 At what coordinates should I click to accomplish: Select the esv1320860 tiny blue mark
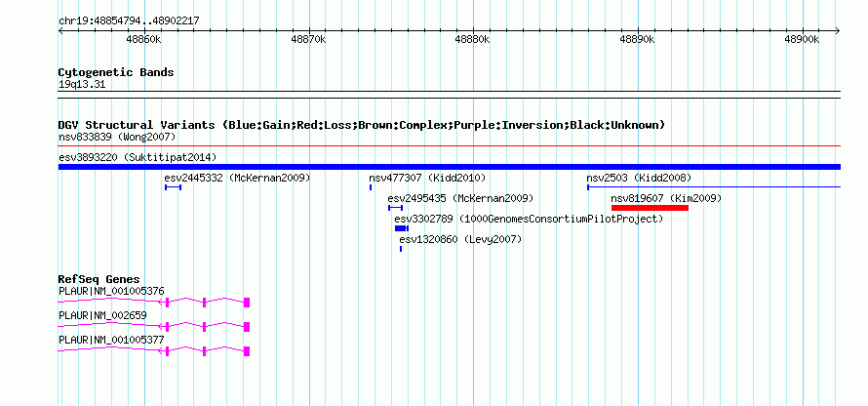pyautogui.click(x=401, y=249)
